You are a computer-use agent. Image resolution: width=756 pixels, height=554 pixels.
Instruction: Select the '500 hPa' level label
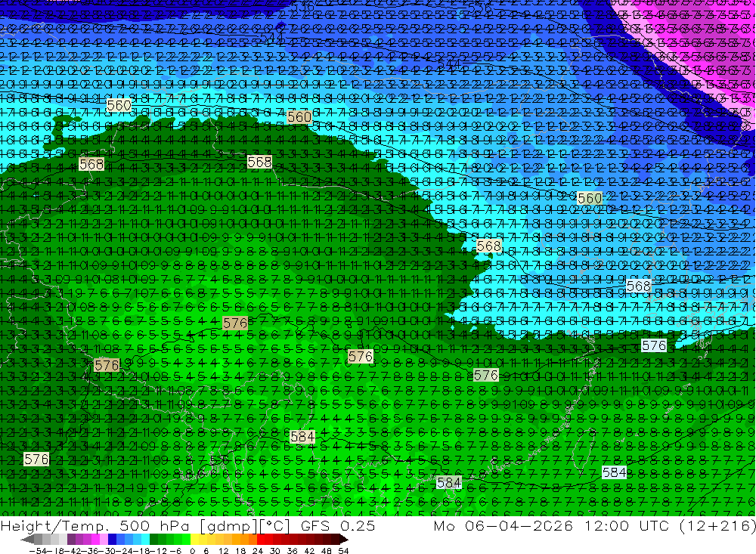[x=154, y=526]
